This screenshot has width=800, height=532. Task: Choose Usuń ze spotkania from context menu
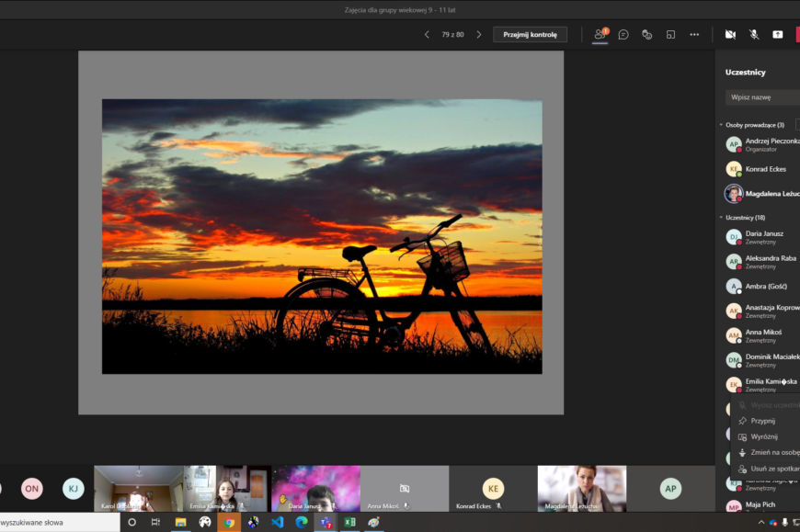[765, 469]
